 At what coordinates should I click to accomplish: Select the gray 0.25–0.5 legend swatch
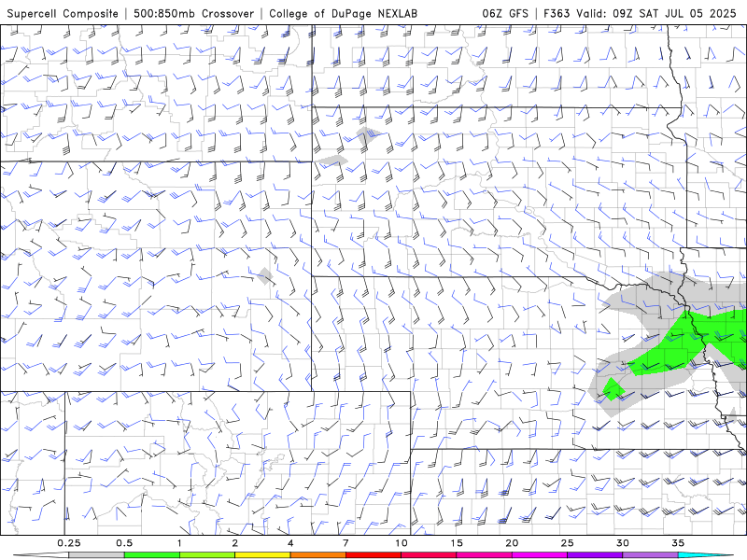[96, 555]
